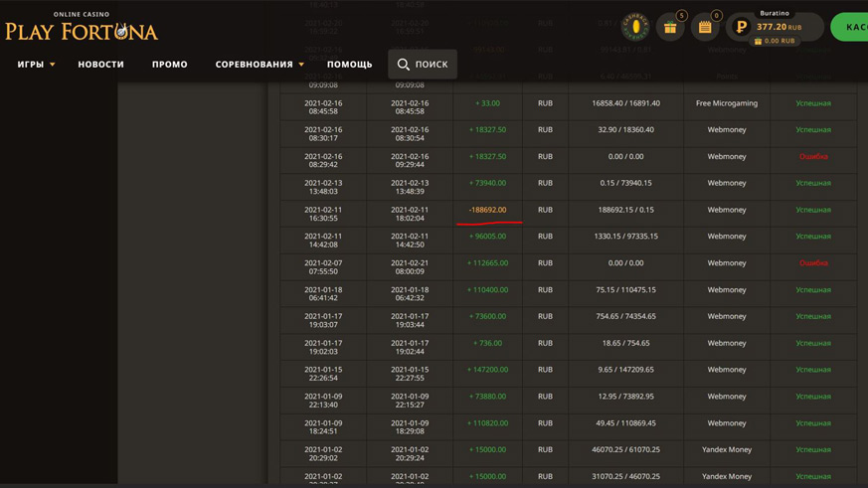Click end date cell 2021-02-21 08:00:09

410,267
